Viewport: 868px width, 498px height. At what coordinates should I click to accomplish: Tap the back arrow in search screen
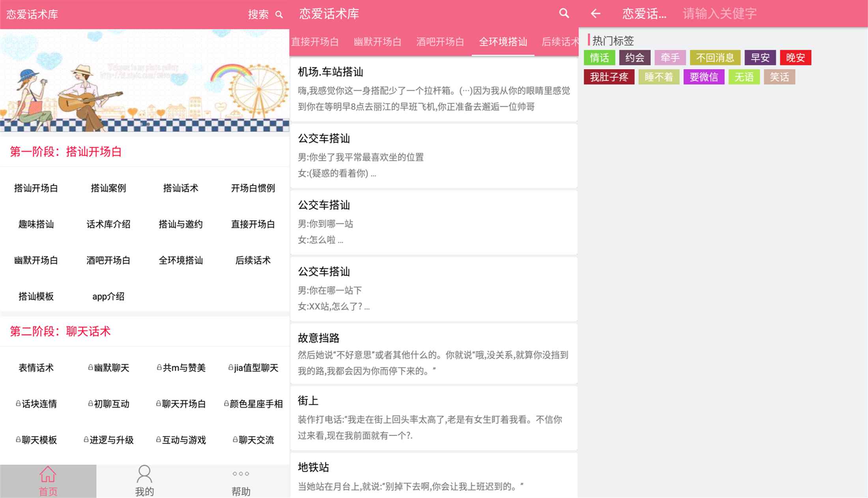(x=595, y=14)
